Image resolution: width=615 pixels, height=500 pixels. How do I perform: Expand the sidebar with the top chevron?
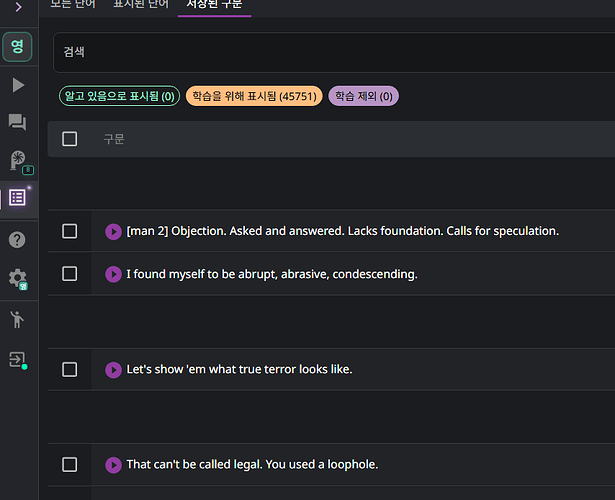click(x=17, y=8)
